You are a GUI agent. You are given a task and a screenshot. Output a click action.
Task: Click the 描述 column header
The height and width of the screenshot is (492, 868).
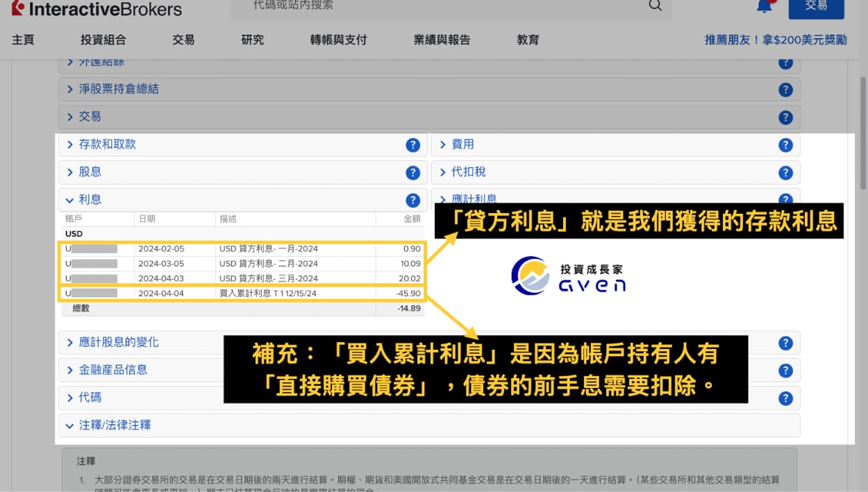tap(228, 219)
